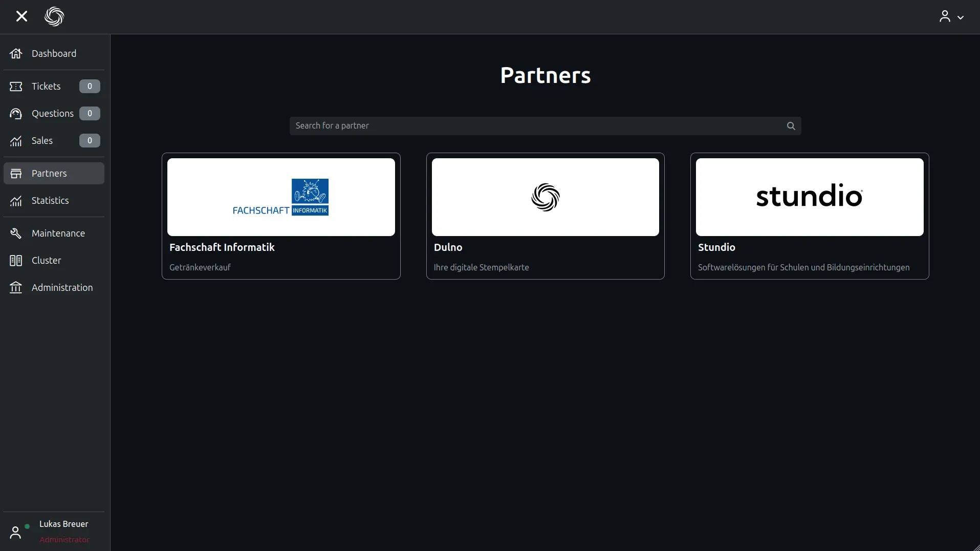Click the Administration building icon

[16, 288]
